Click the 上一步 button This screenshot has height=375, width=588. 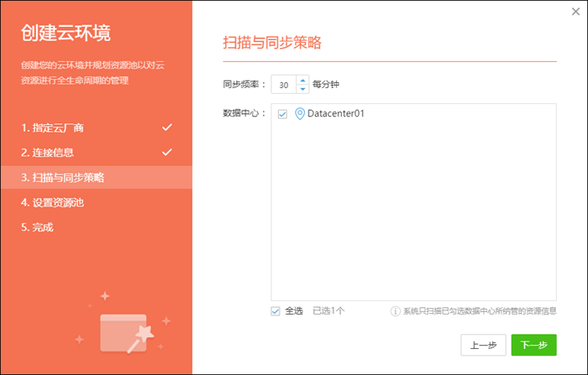click(484, 345)
